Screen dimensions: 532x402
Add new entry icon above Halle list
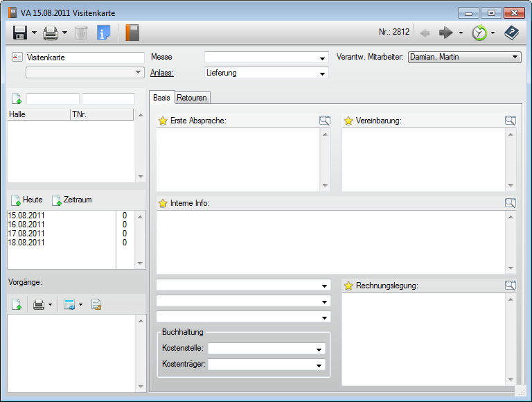click(16, 99)
